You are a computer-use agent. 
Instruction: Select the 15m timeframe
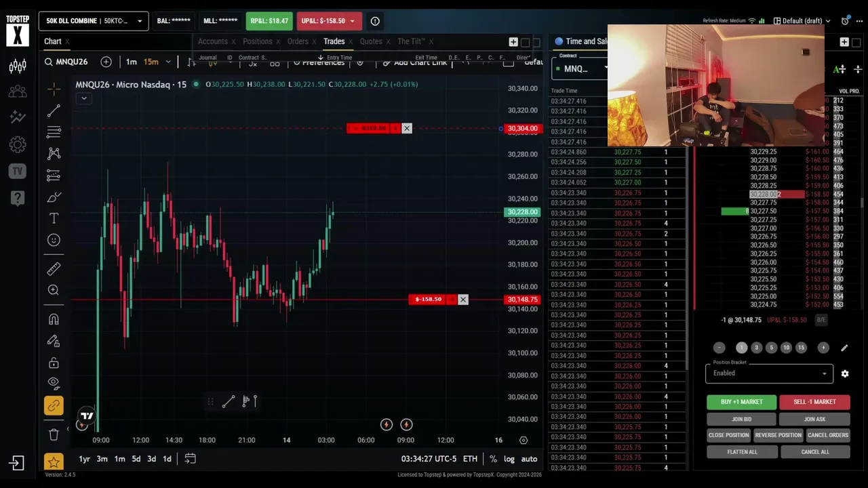tap(151, 62)
